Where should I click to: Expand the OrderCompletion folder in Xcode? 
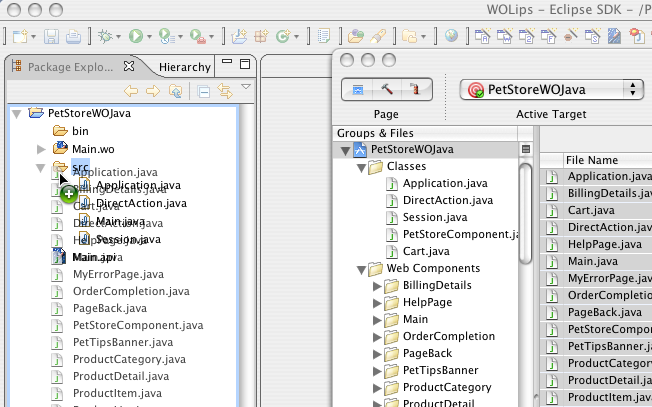click(377, 337)
